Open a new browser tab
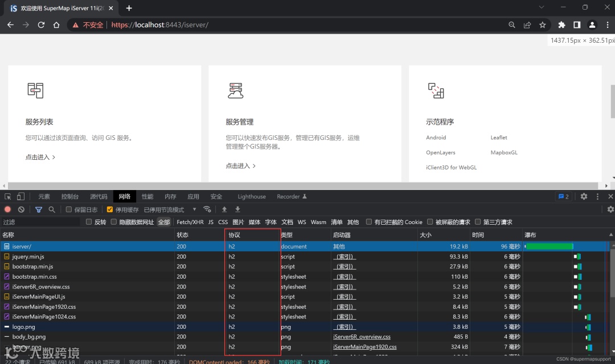The image size is (615, 364). (x=129, y=8)
